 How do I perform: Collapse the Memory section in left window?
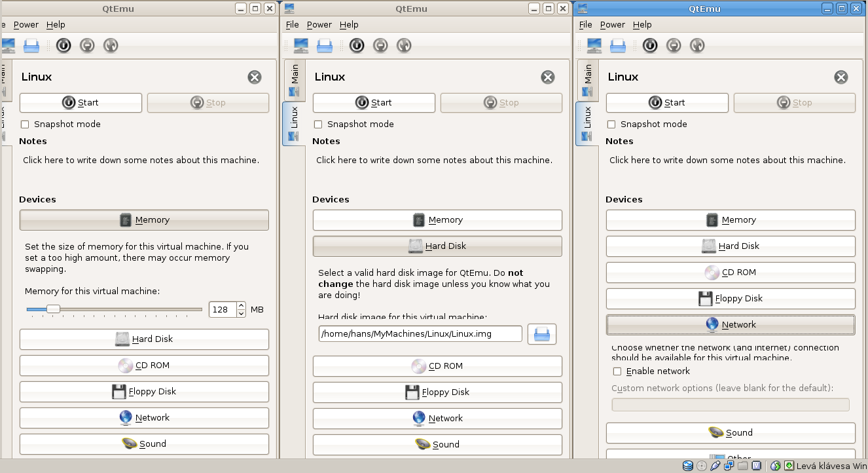point(144,220)
